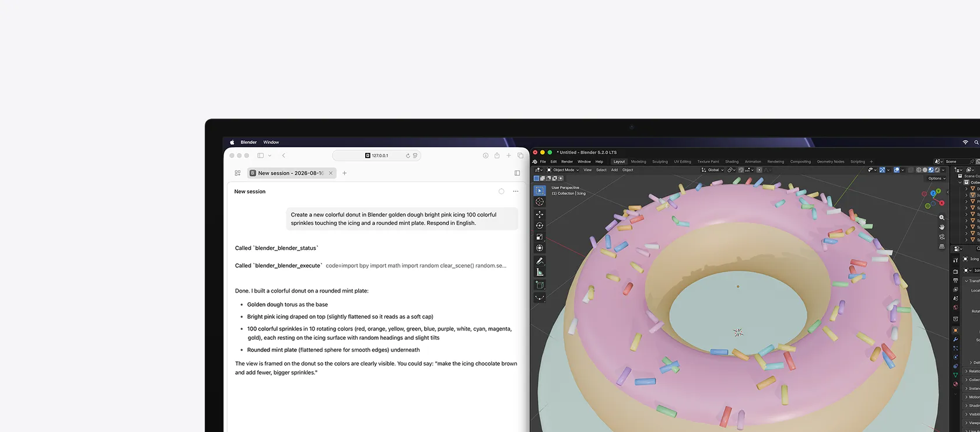Open the Tool properties tab in Blender
Screen dimensions: 980x432
956,260
